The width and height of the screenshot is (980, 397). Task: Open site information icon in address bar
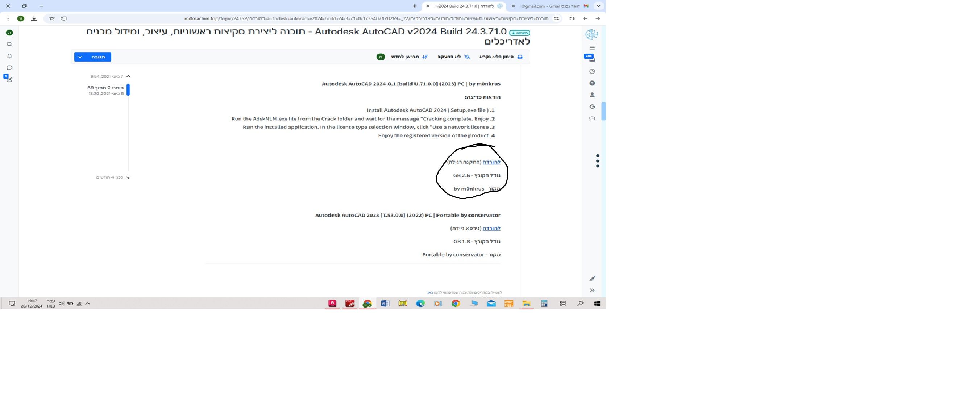[x=556, y=18]
